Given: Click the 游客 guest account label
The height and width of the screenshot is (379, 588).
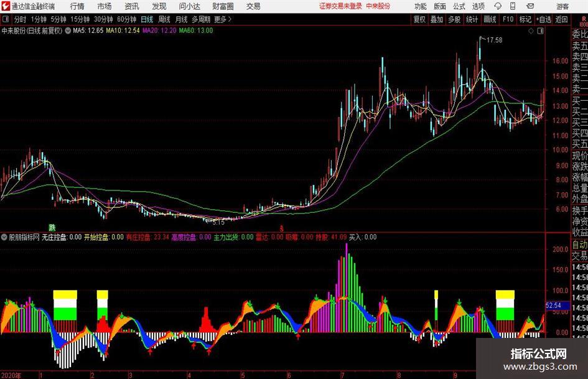Looking at the screenshot, I should pyautogui.click(x=562, y=6).
